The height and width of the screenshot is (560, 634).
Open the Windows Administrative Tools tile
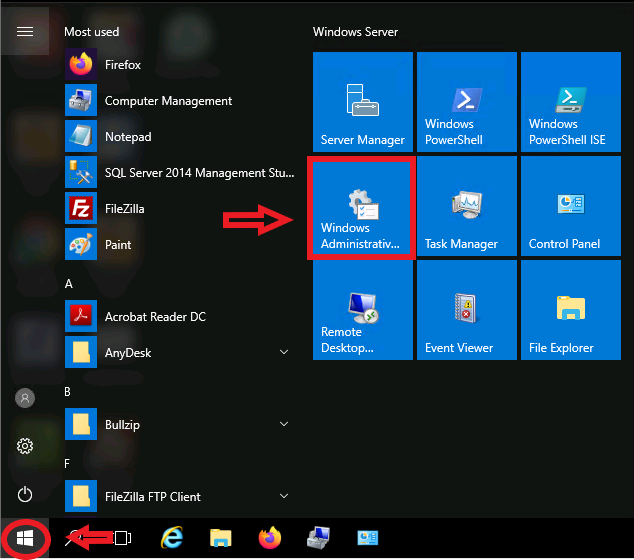361,208
